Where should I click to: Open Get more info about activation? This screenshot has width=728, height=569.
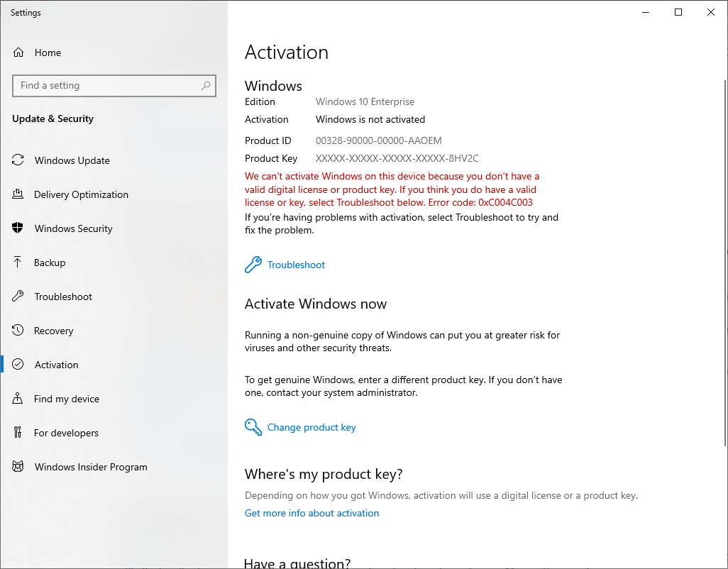coord(311,513)
